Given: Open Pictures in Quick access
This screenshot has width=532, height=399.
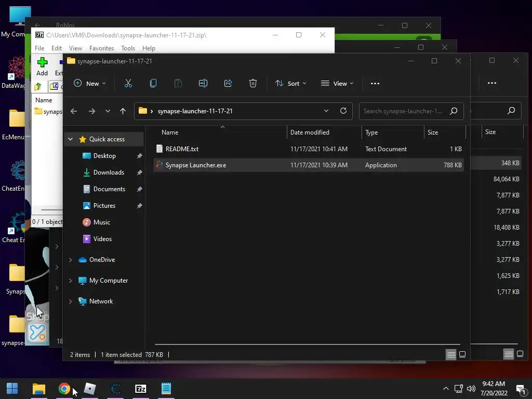Looking at the screenshot, I should pyautogui.click(x=104, y=206).
